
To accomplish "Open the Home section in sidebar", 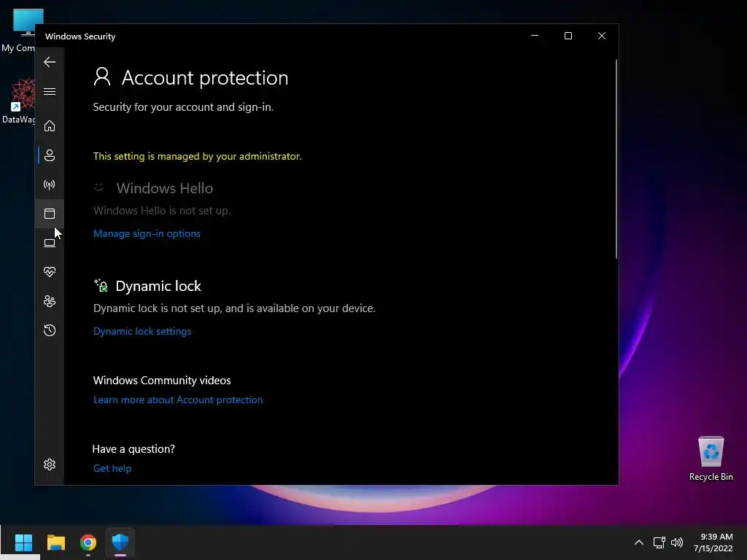I will (x=50, y=126).
